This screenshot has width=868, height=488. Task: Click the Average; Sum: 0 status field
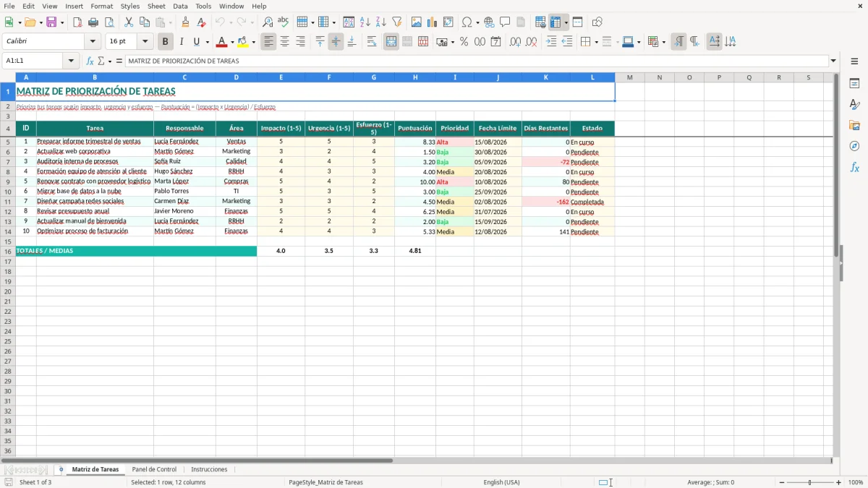coord(711,482)
